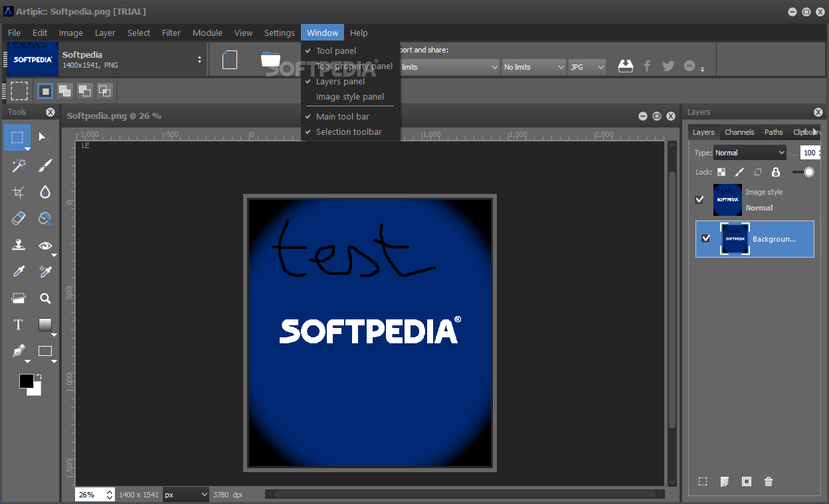Open the layer Type Normal dropdown

click(750, 153)
